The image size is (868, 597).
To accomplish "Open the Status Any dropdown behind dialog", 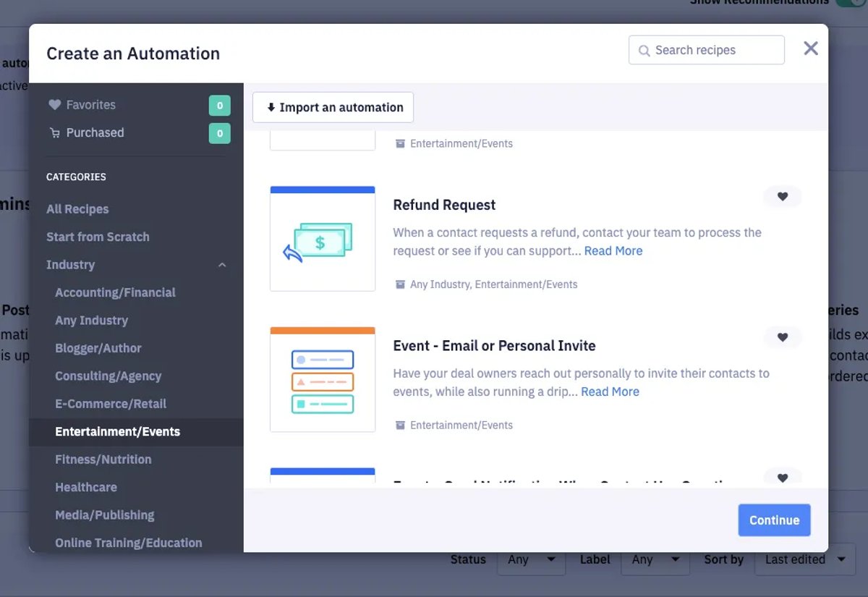I will click(532, 559).
